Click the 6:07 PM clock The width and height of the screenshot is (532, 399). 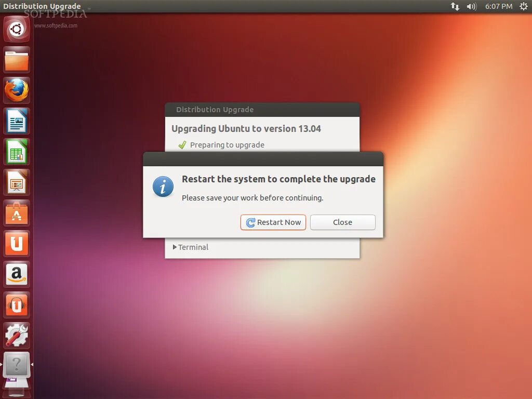click(x=498, y=6)
